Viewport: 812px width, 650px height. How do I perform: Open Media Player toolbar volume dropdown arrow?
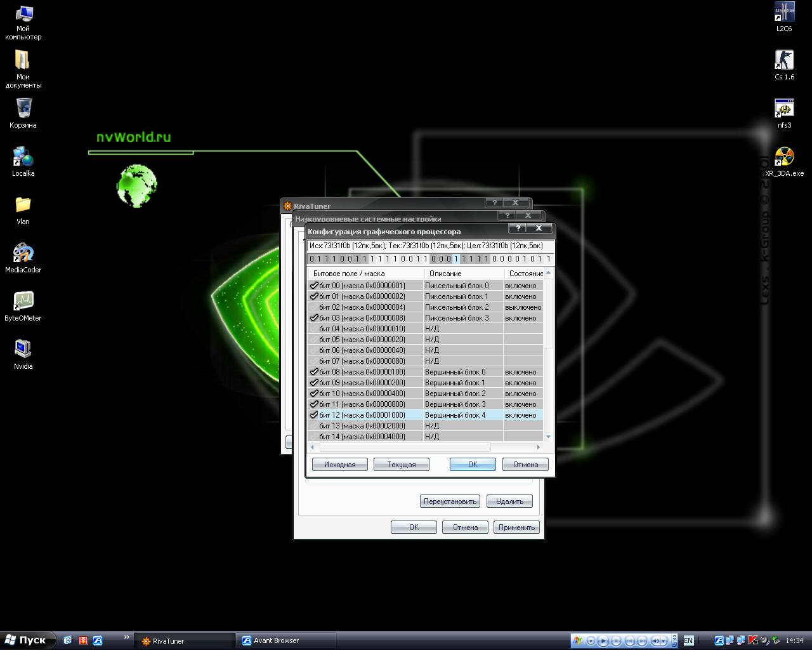(664, 641)
